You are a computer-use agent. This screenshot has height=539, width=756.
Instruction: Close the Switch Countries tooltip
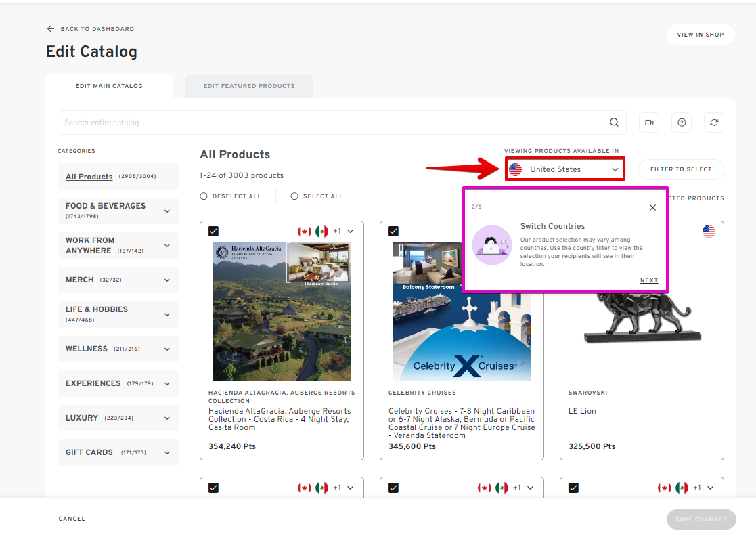point(652,208)
